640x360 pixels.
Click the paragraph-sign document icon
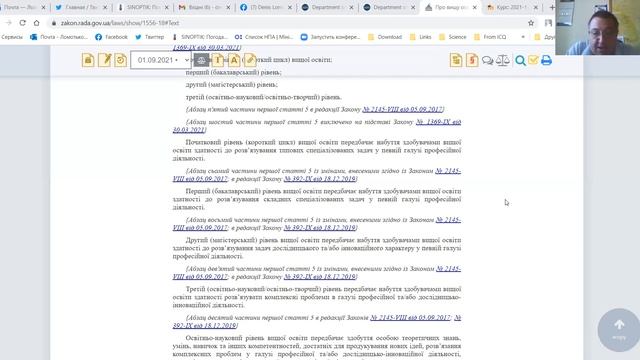click(472, 60)
